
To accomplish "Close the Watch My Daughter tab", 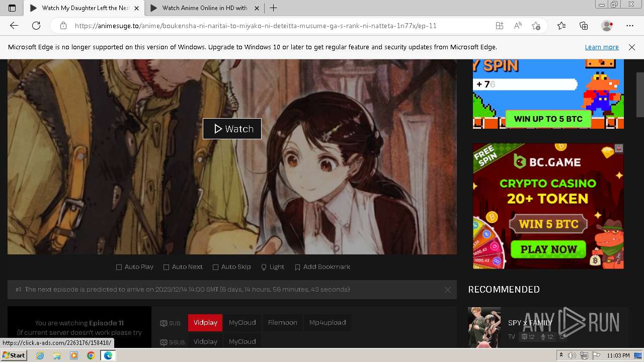I will (x=137, y=8).
